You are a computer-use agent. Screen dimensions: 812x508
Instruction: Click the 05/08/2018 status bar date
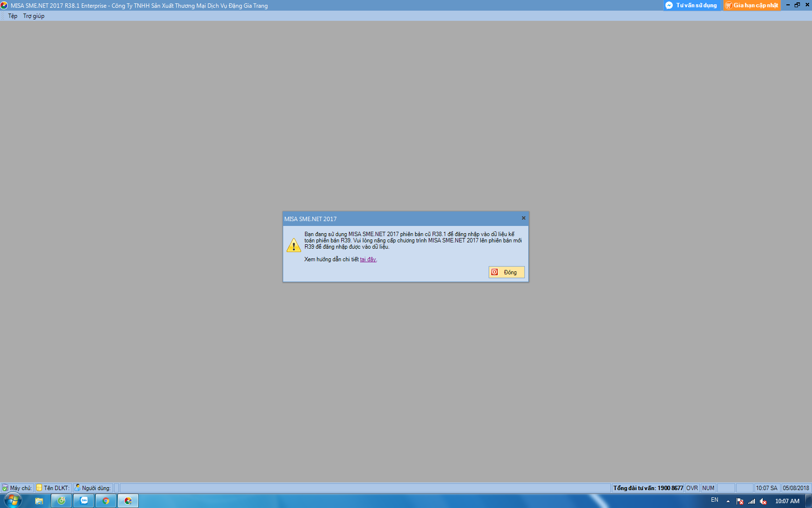pos(796,488)
